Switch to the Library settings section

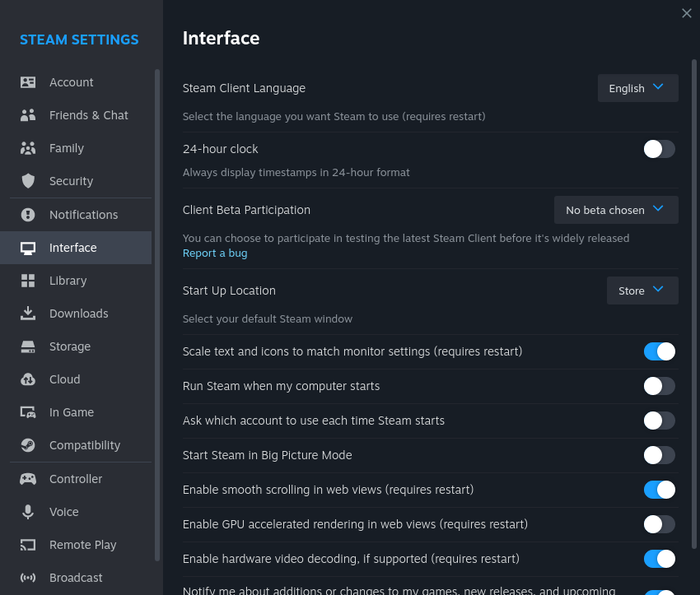tap(68, 280)
